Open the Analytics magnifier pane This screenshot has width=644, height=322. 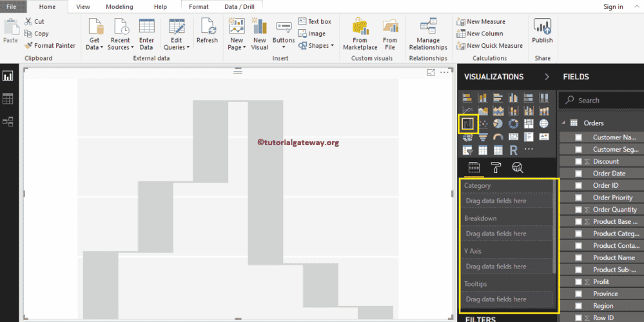518,167
